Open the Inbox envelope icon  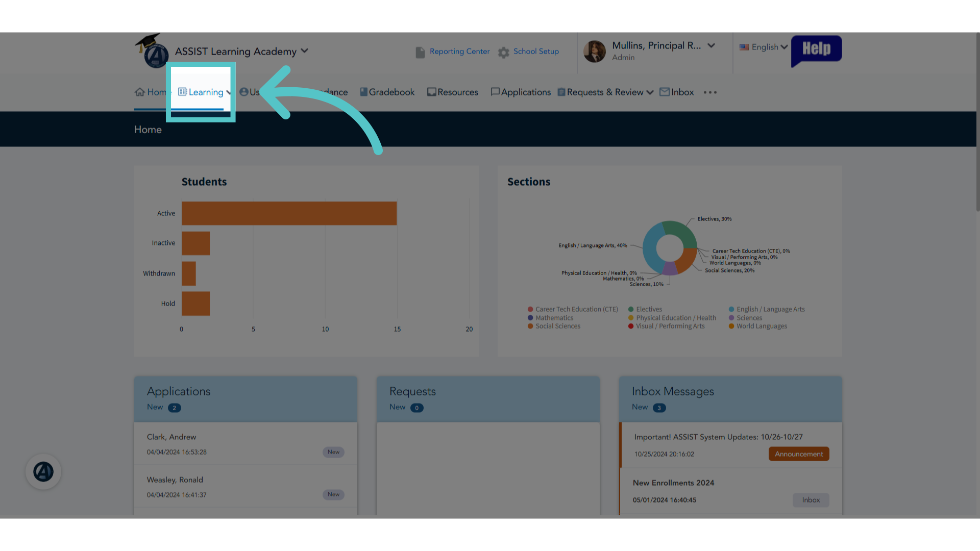665,92
